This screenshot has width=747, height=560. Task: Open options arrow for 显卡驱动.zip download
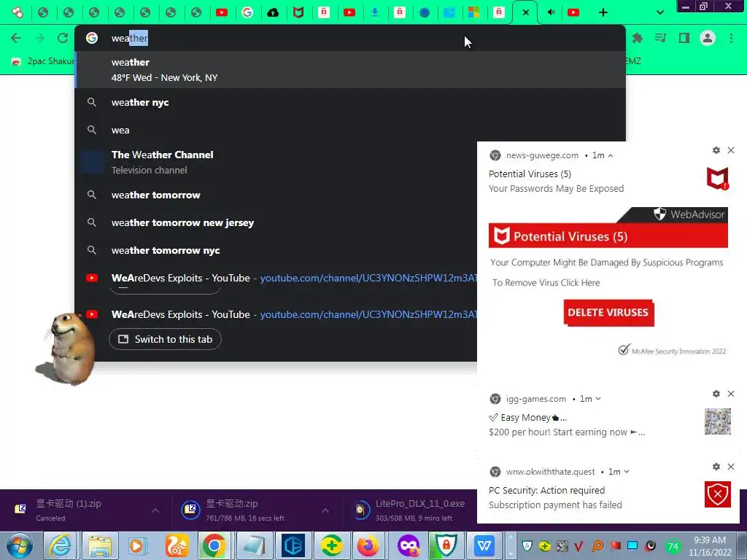pos(325,510)
